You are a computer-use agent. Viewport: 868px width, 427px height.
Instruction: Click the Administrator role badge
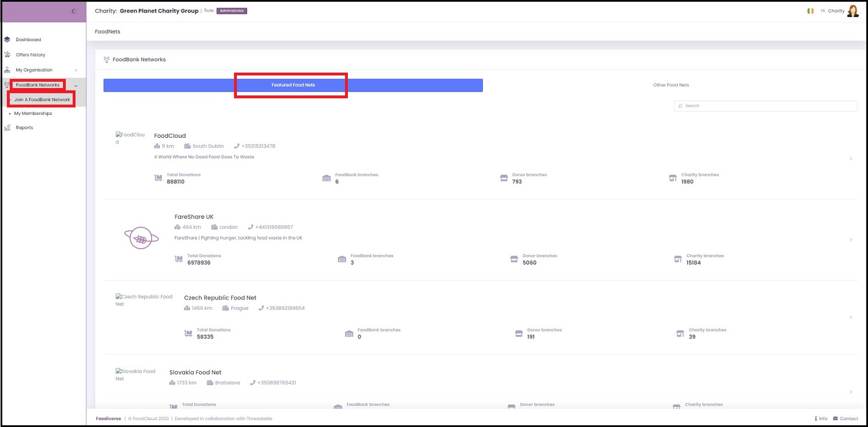tap(232, 11)
